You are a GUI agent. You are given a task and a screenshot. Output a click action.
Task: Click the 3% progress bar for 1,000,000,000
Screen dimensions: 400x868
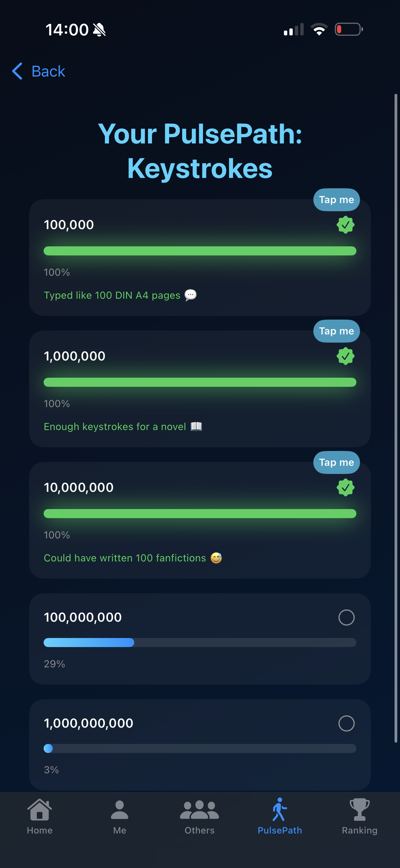pyautogui.click(x=200, y=748)
